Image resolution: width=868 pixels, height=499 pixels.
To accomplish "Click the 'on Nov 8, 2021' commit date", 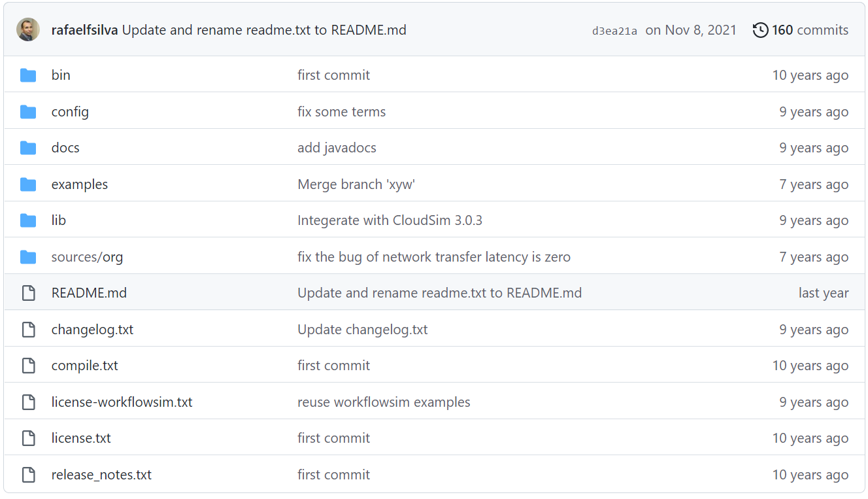I will click(691, 30).
